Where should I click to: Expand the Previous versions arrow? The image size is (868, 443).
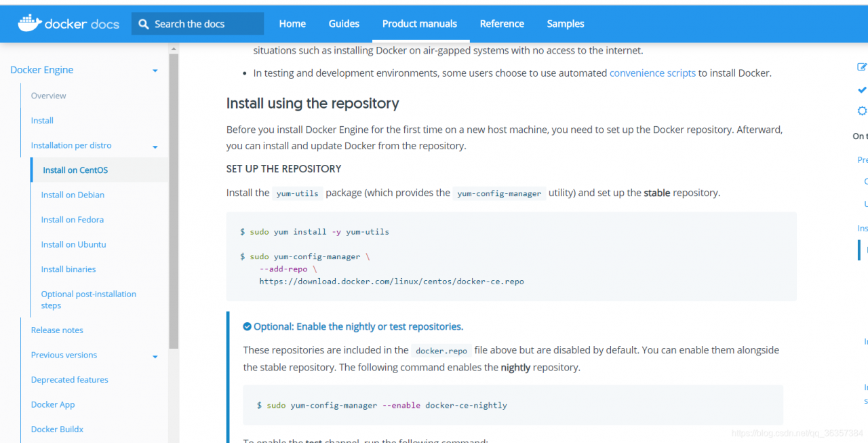click(155, 356)
